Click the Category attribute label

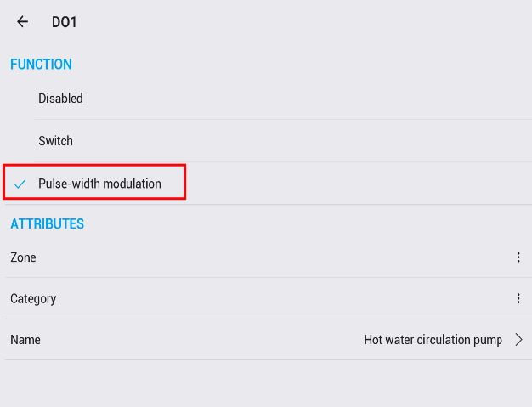(33, 298)
